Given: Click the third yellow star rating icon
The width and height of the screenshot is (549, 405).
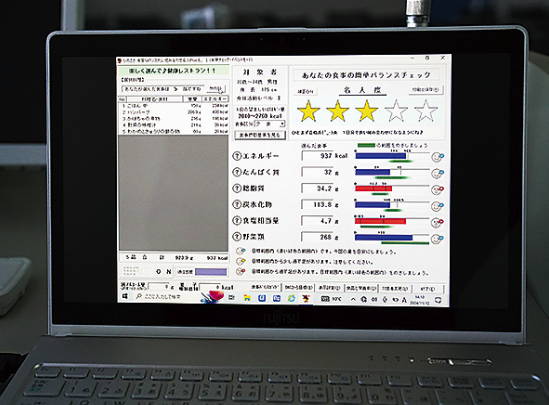Looking at the screenshot, I should (366, 111).
